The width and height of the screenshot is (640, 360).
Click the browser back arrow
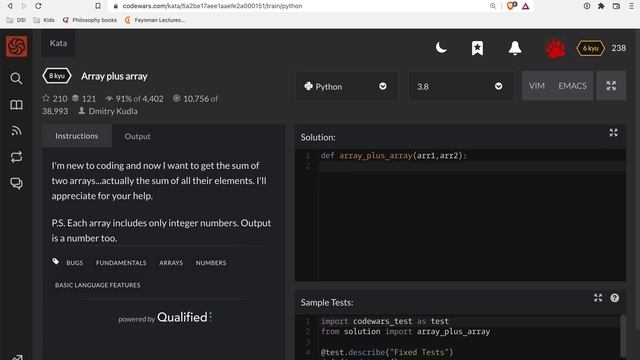point(10,6)
